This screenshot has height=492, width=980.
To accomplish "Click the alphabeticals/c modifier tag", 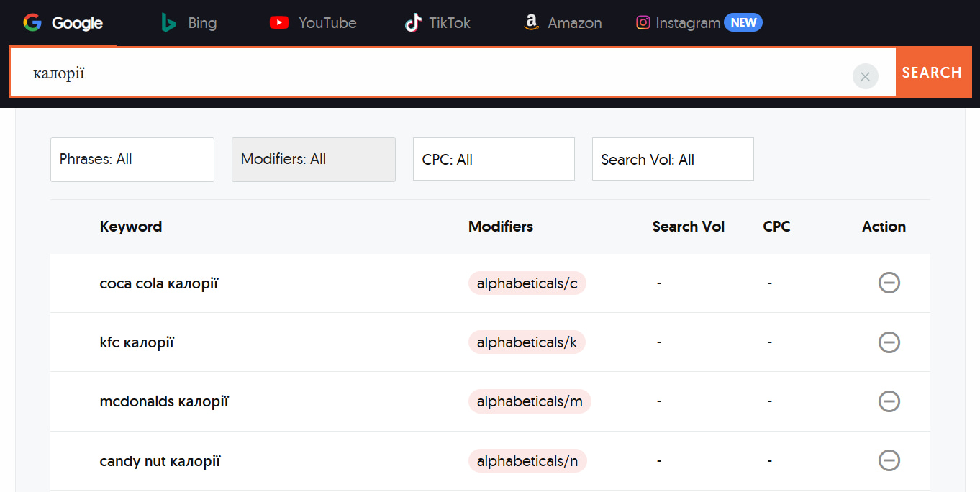I will click(x=527, y=283).
